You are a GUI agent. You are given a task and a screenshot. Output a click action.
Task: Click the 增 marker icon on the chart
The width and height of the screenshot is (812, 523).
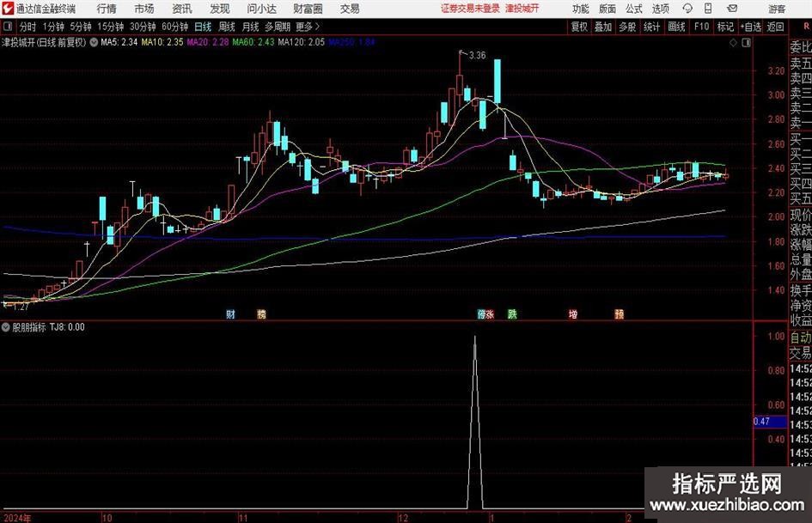point(573,313)
